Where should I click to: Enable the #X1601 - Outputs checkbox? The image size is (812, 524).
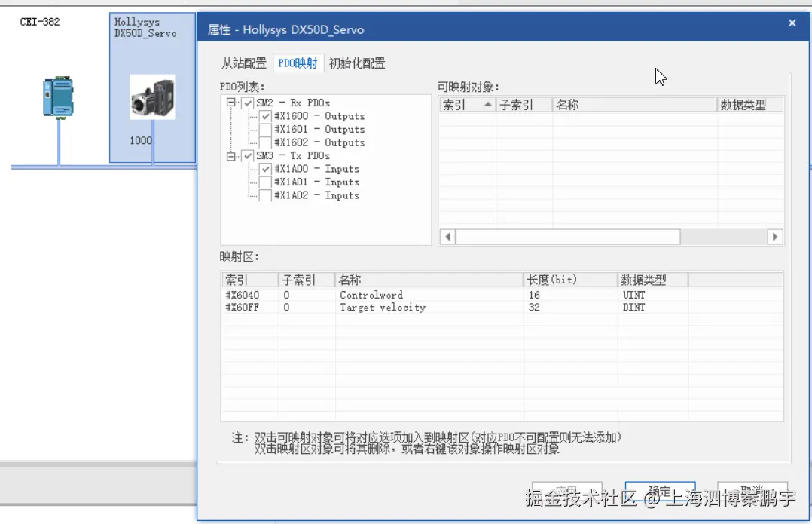click(x=265, y=129)
